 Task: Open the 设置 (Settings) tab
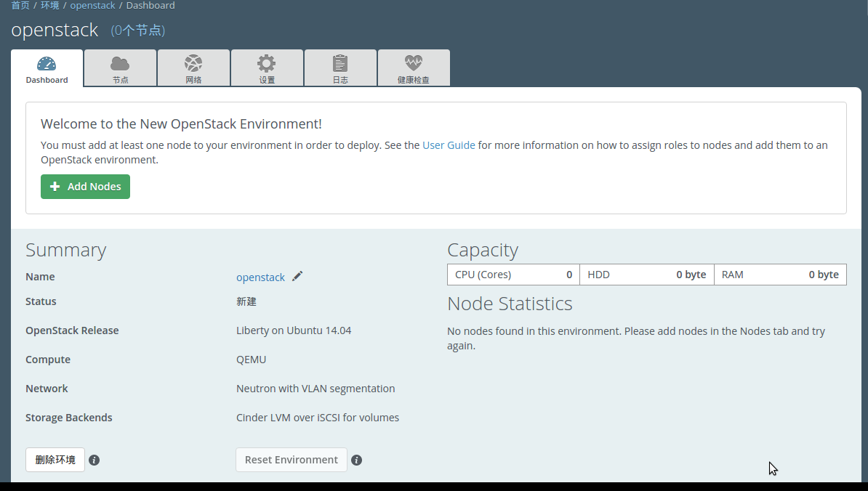[x=267, y=68]
